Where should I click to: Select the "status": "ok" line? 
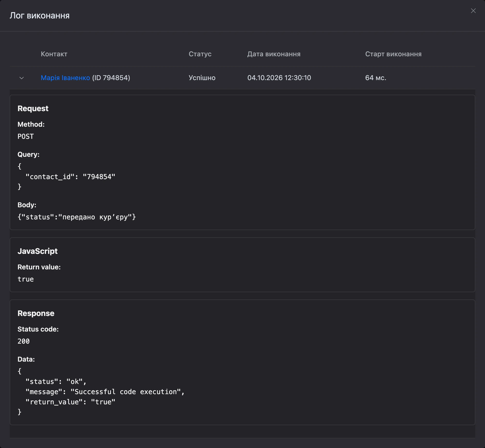(x=56, y=382)
